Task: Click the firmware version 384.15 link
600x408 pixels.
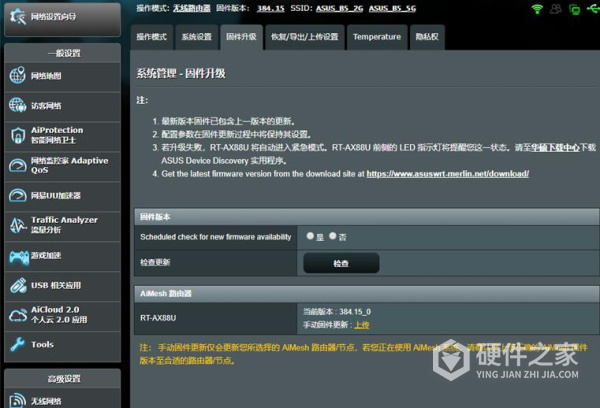Action: click(x=271, y=8)
